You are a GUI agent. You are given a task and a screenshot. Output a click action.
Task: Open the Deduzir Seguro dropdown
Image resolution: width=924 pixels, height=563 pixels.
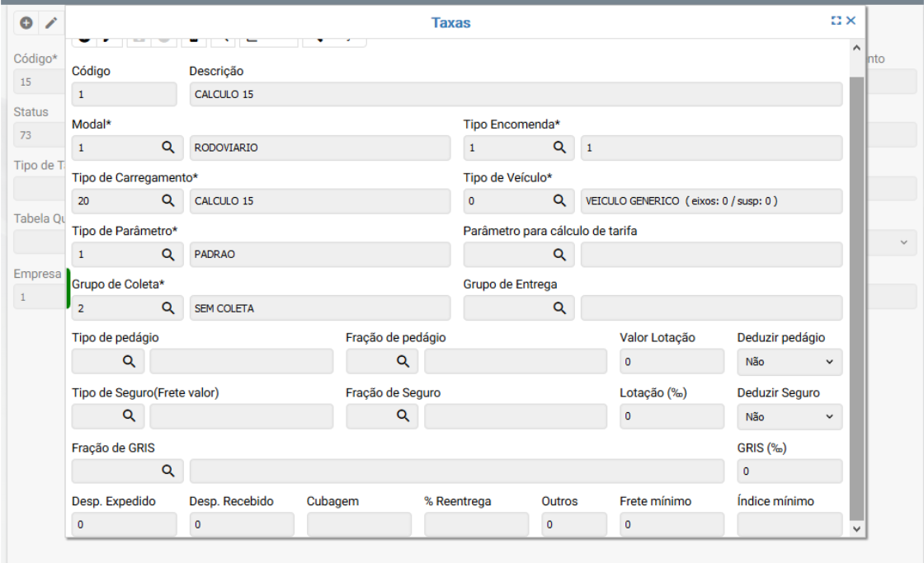789,417
